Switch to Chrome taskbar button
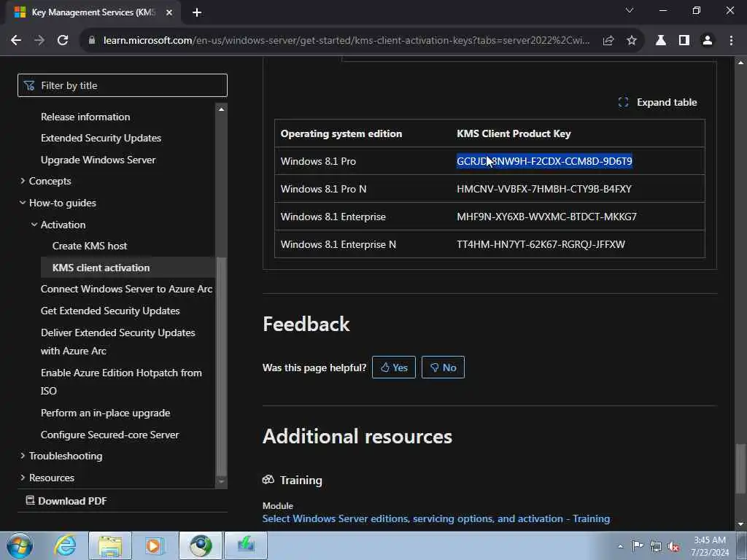 click(201, 545)
